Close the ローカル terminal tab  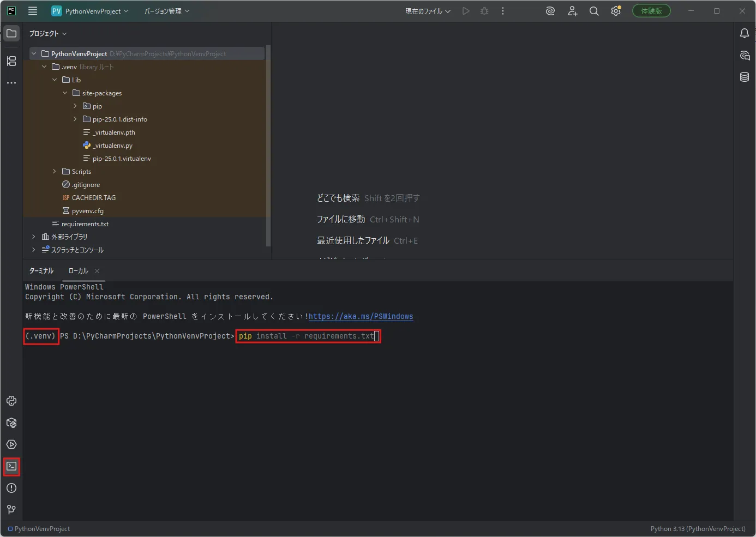(97, 271)
